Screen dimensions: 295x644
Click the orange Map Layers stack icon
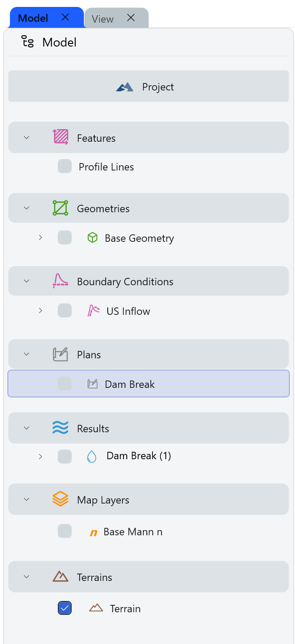(60, 499)
